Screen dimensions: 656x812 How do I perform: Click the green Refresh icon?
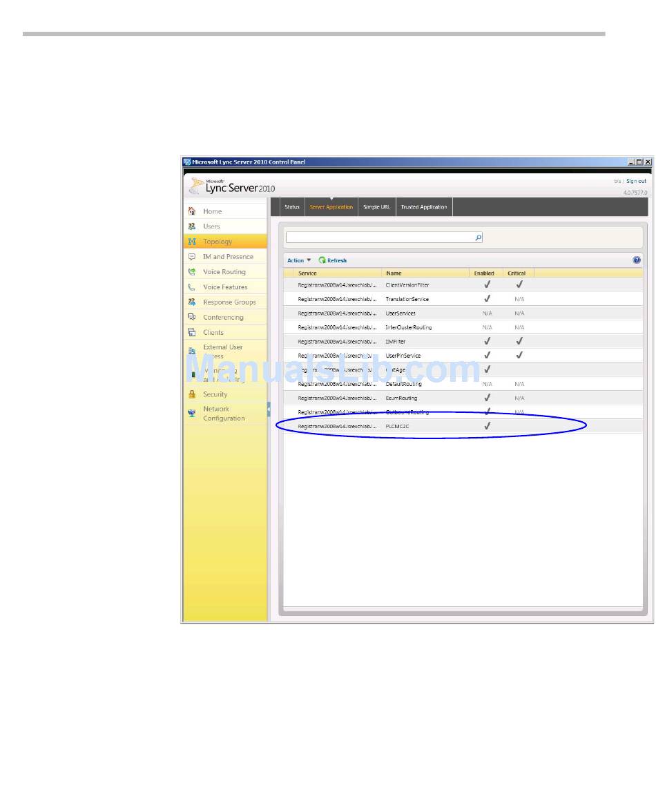click(x=322, y=260)
